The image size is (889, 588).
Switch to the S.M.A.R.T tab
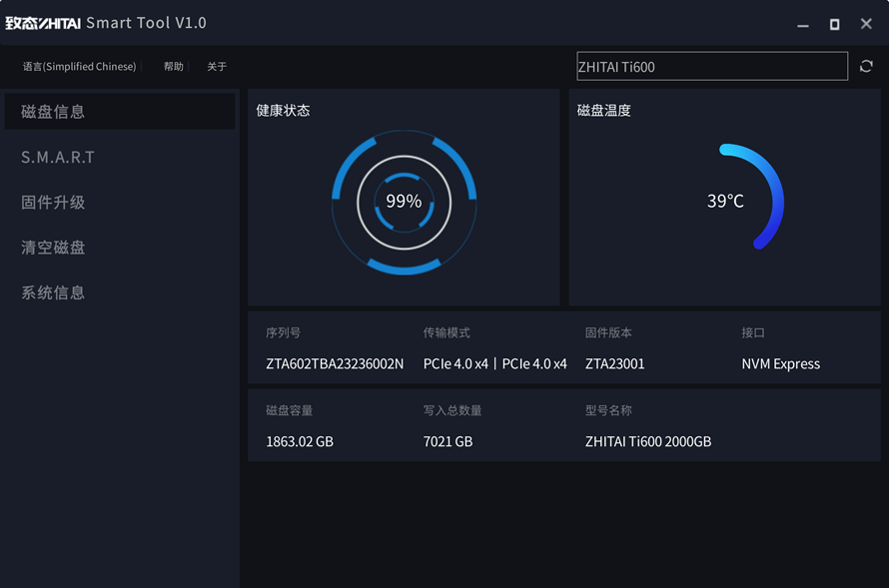[x=58, y=157]
